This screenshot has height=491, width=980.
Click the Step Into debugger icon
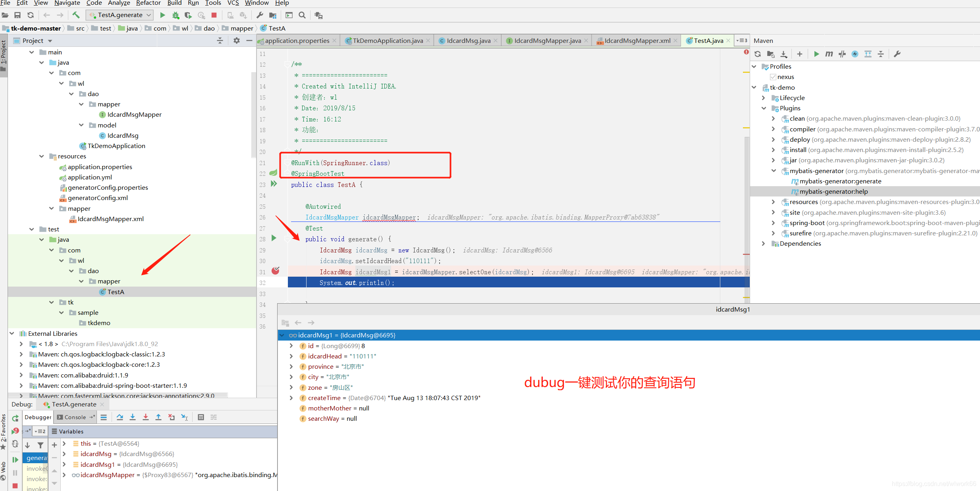[133, 417]
